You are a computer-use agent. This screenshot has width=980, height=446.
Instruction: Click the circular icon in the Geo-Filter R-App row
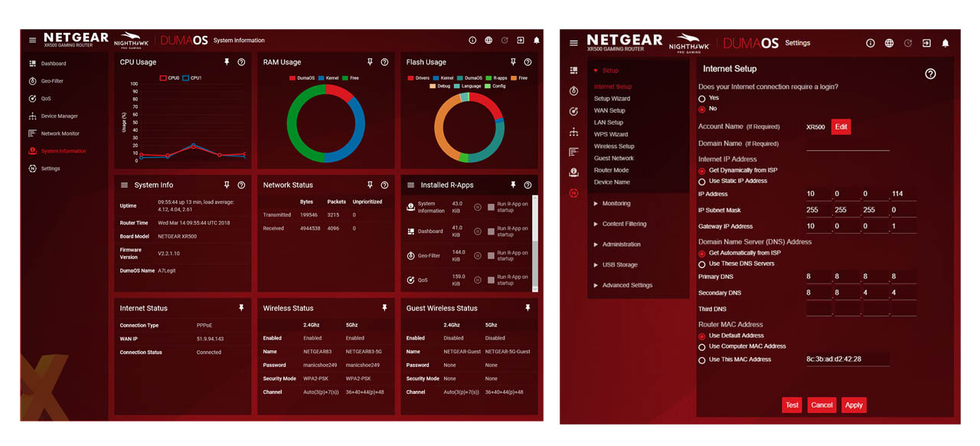pyautogui.click(x=478, y=256)
